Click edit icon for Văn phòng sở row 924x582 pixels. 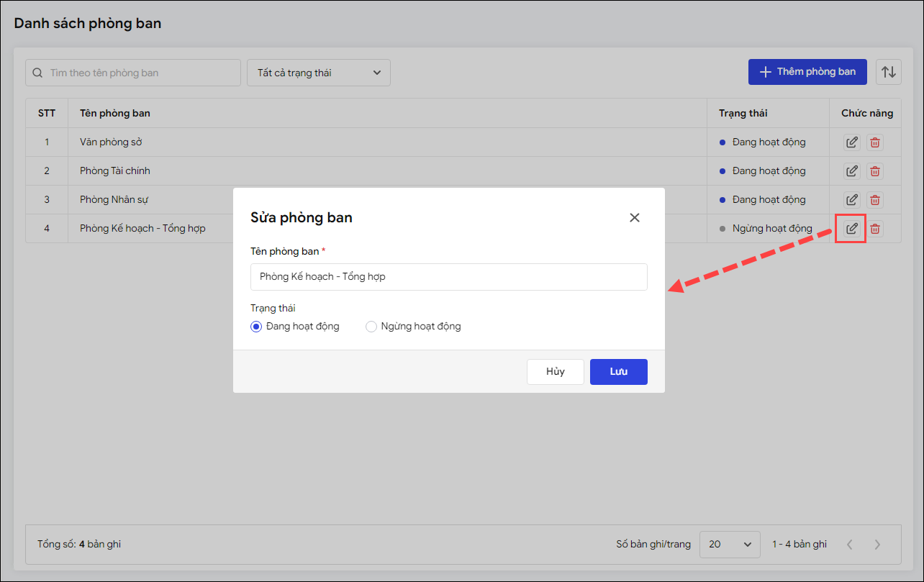coord(851,142)
